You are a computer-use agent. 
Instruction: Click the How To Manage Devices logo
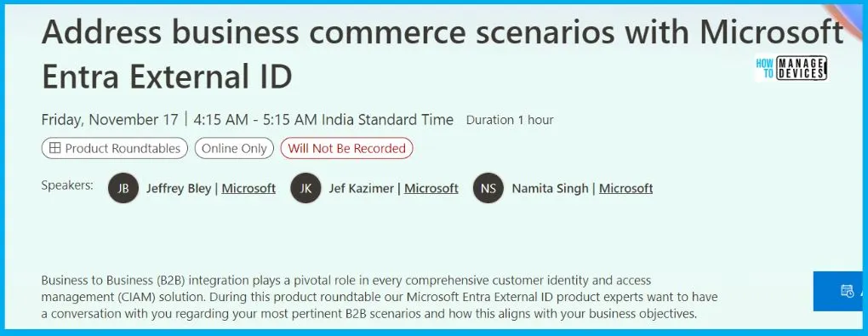791,69
